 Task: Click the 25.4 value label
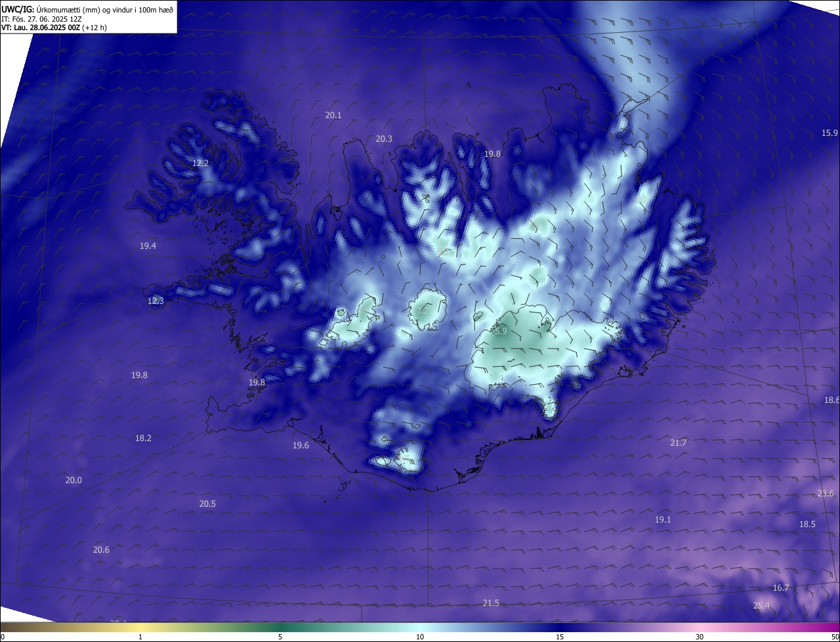point(761,605)
